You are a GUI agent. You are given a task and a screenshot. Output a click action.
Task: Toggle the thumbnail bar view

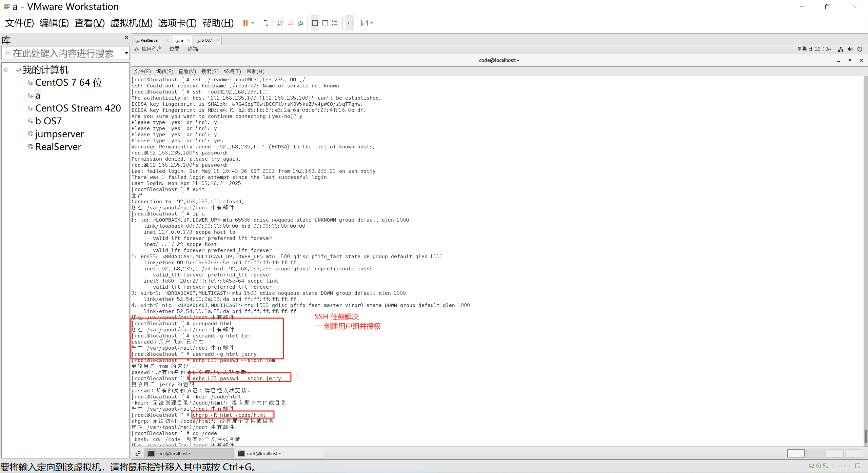pos(325,23)
